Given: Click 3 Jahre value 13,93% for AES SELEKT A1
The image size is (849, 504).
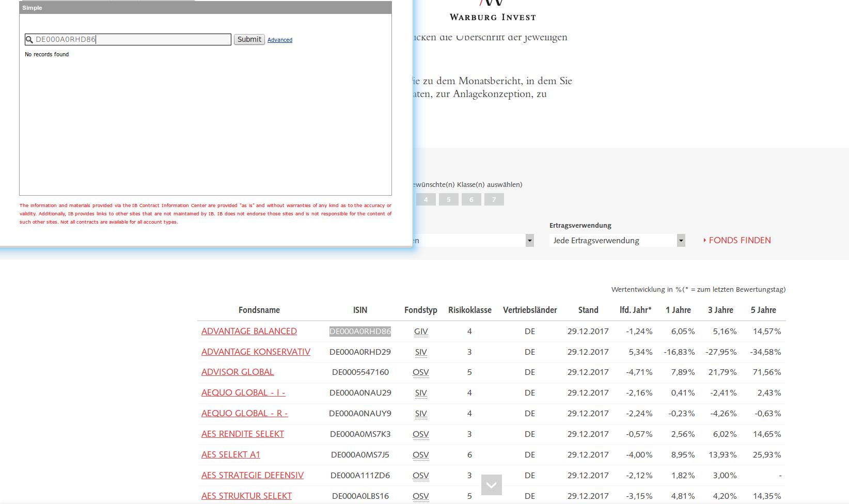Looking at the screenshot, I should click(723, 454).
